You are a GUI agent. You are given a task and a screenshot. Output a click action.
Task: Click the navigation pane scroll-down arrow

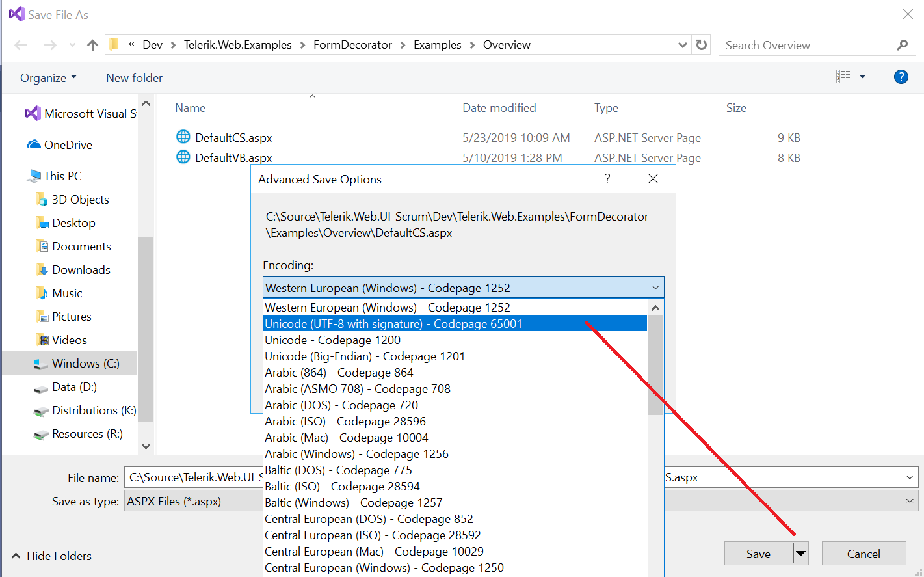click(146, 446)
